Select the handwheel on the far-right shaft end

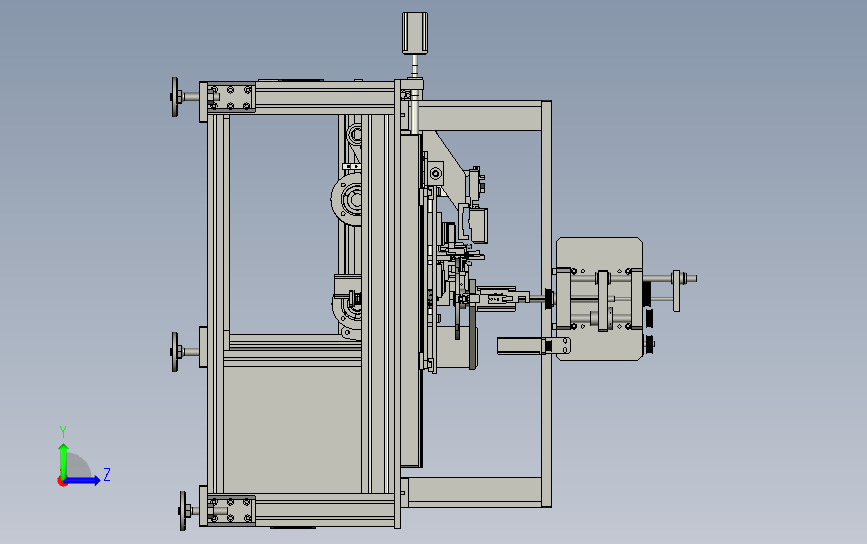tap(676, 291)
